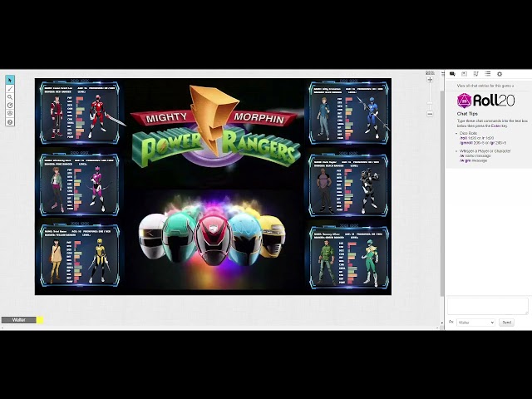Click the Chat Tips heading
Screen dimensions: 532x399
point(467,114)
